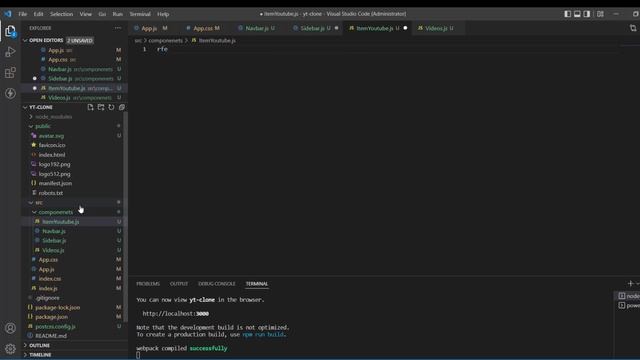Toggle secondary sidebar layout icon
Screen dimensions: 640x360
[587, 14]
